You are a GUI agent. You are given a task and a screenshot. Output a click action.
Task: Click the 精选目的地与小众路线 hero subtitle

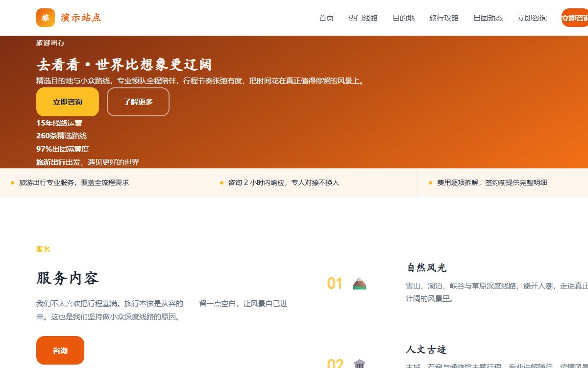tap(201, 81)
